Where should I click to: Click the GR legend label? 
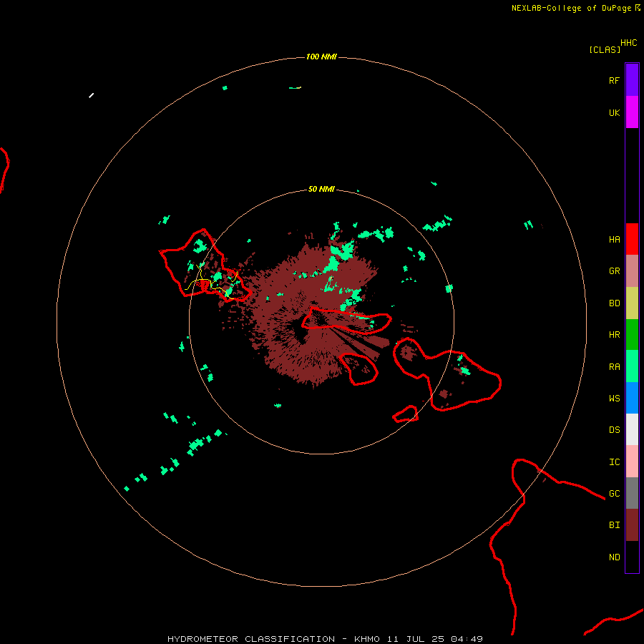(614, 271)
